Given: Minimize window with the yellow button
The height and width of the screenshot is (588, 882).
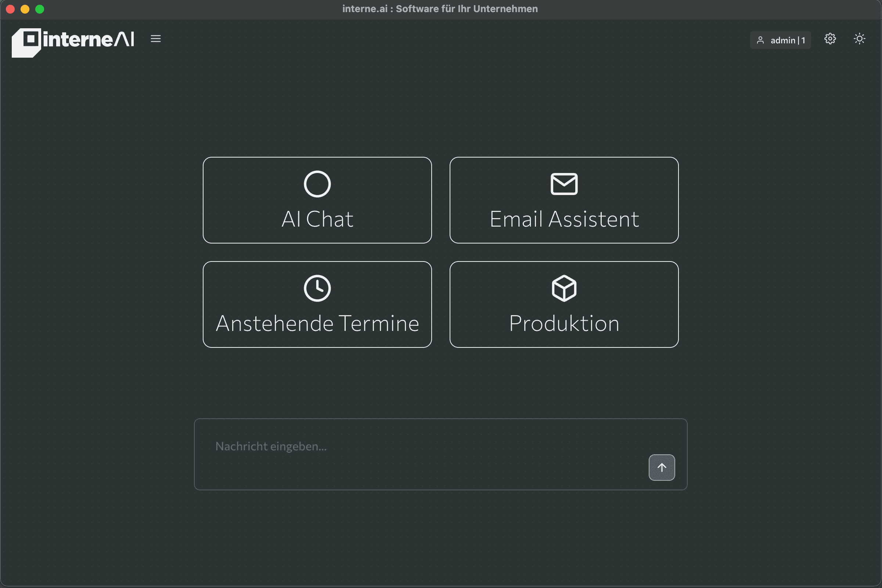Looking at the screenshot, I should pos(25,9).
